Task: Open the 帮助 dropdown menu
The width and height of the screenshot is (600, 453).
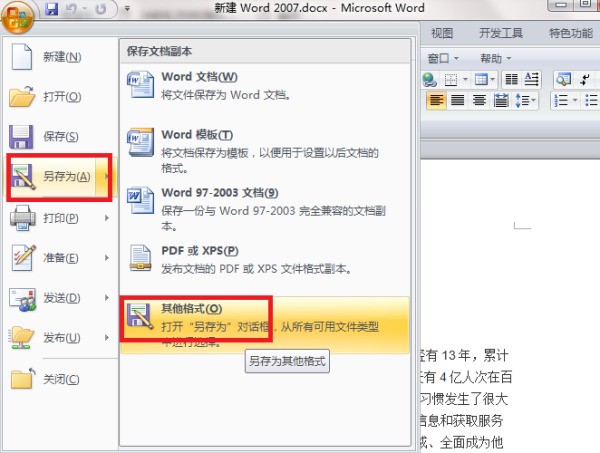Action: coord(496,59)
